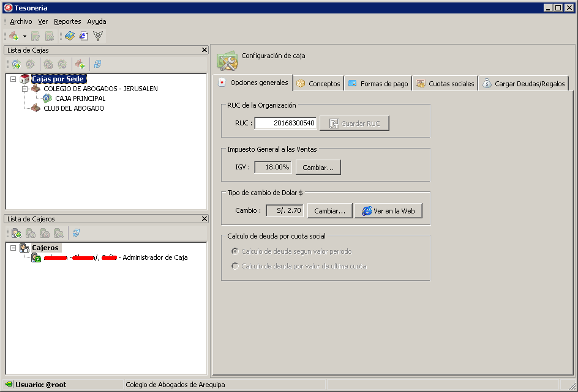Refresh the Lista de Cajeros panel
This screenshot has height=392, width=578.
[x=77, y=232]
